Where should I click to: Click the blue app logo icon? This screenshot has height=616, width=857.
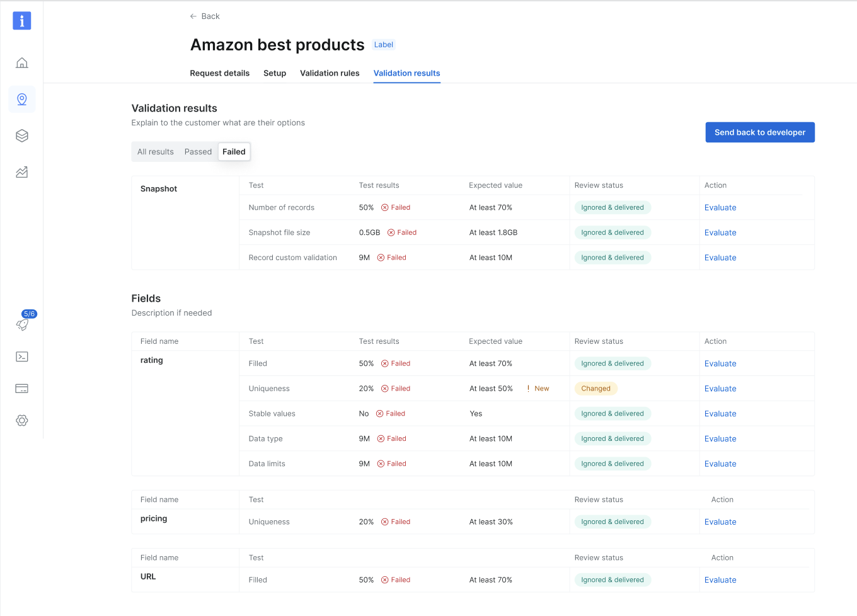click(22, 21)
